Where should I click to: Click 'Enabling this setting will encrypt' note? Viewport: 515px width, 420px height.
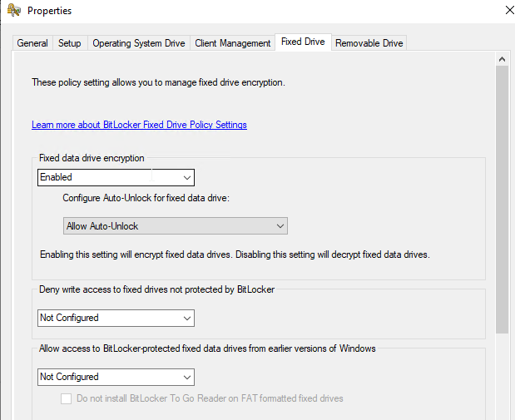235,254
